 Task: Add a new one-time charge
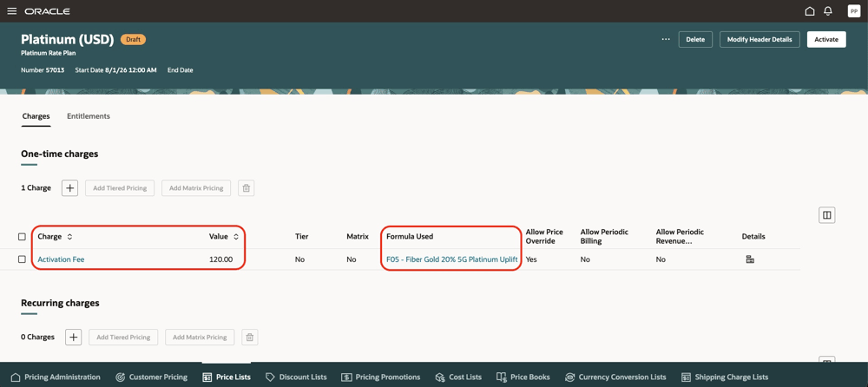[x=69, y=187]
